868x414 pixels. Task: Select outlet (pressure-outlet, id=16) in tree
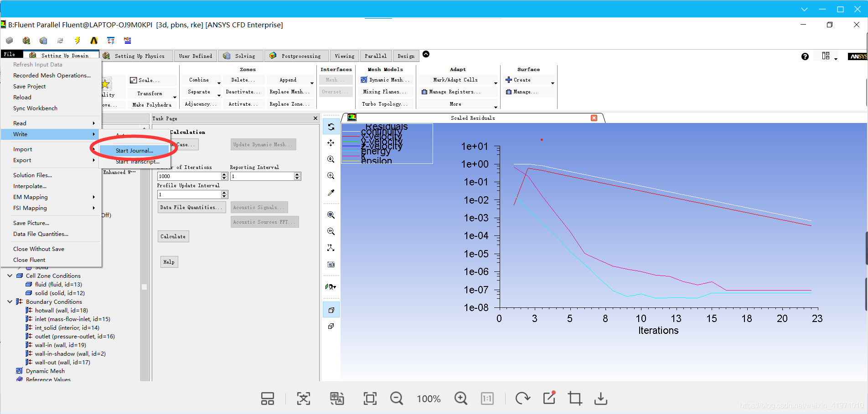[75, 337]
